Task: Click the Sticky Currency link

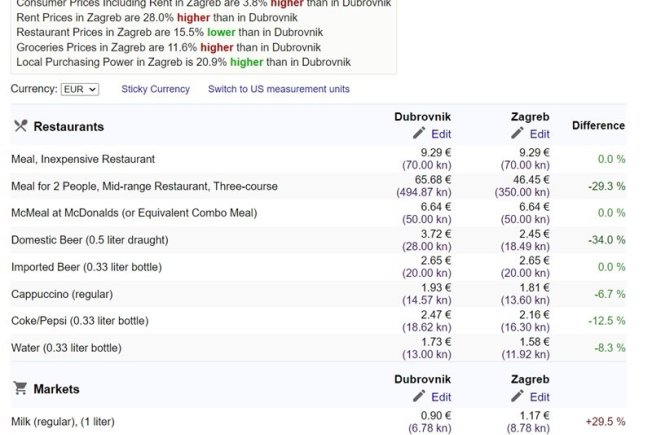Action: [155, 89]
